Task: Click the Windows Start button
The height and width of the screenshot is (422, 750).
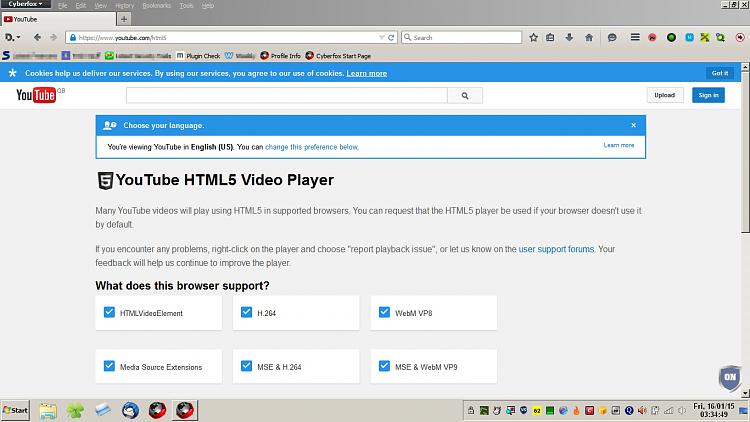Action: point(15,411)
